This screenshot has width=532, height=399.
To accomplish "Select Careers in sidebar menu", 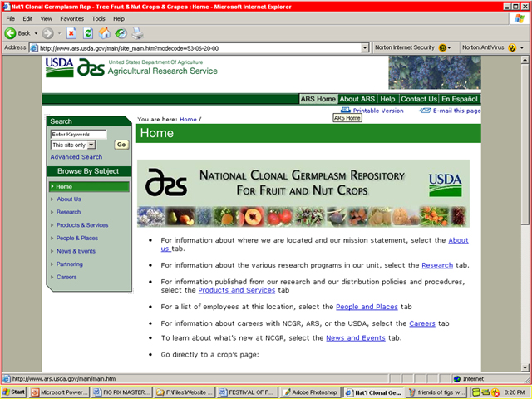I will coord(66,277).
